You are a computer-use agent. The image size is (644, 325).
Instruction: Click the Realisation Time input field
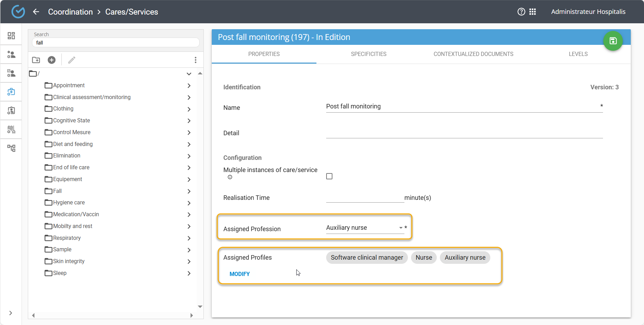tap(365, 197)
